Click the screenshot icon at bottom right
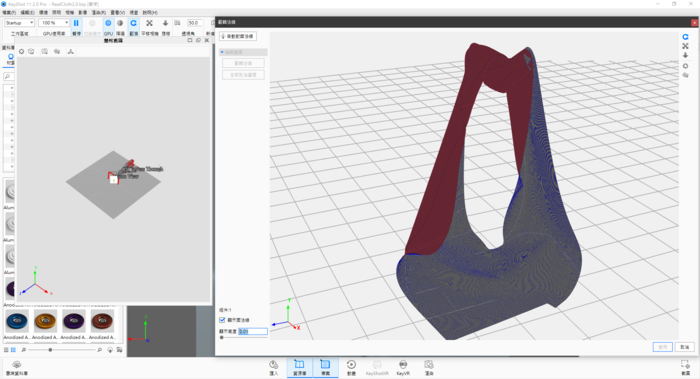The image size is (700, 379). pyautogui.click(x=685, y=367)
